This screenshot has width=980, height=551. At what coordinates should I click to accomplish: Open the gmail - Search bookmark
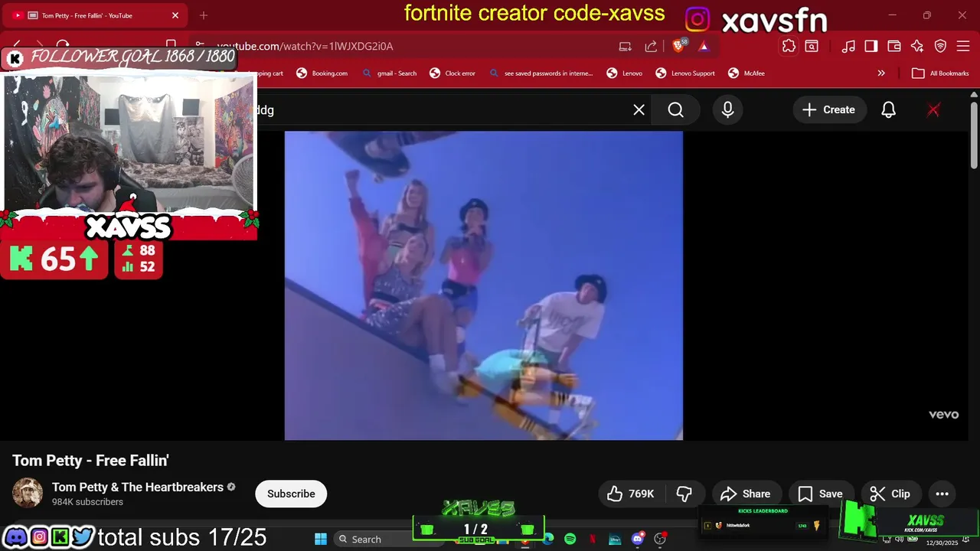click(389, 73)
